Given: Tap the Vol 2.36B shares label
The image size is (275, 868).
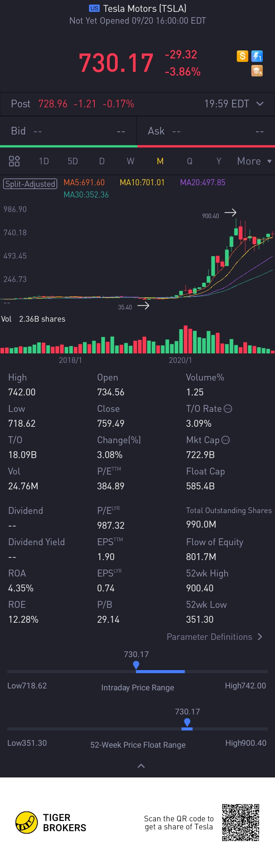Looking at the screenshot, I should pyautogui.click(x=33, y=319).
